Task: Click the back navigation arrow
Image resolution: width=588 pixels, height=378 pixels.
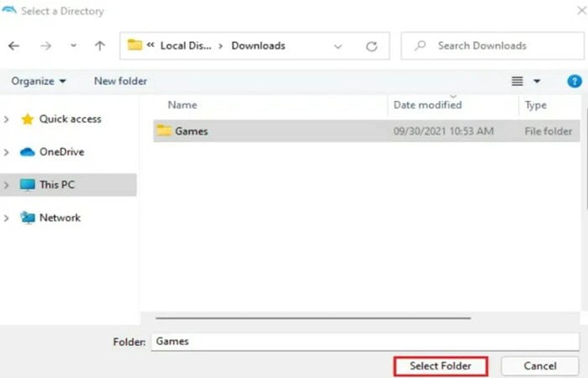Action: [x=14, y=46]
